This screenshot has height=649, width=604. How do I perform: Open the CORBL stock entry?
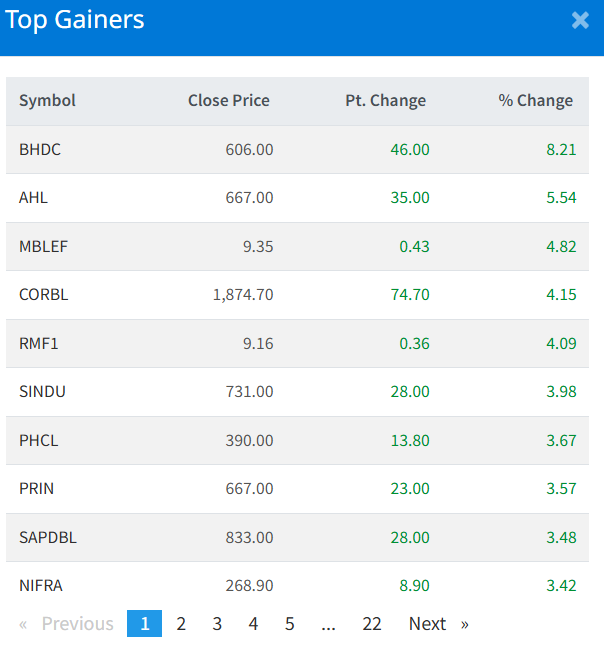(43, 294)
